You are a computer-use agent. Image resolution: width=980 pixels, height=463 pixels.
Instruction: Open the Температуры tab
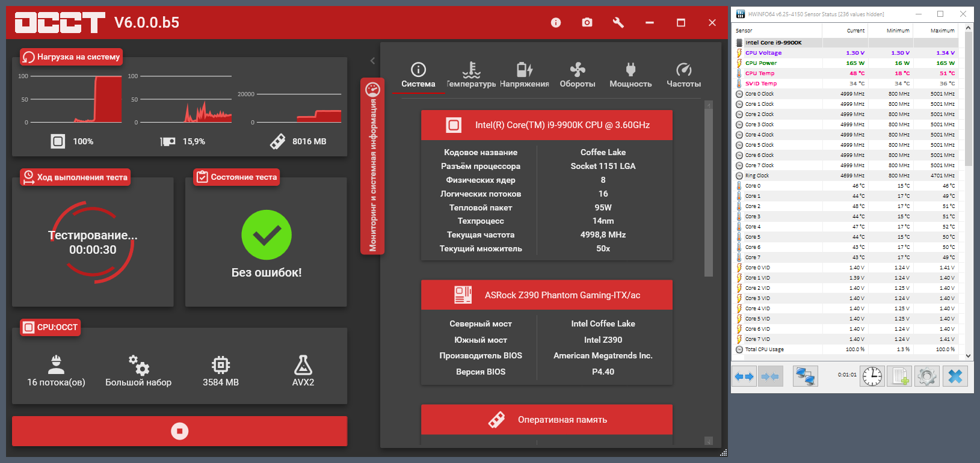472,75
